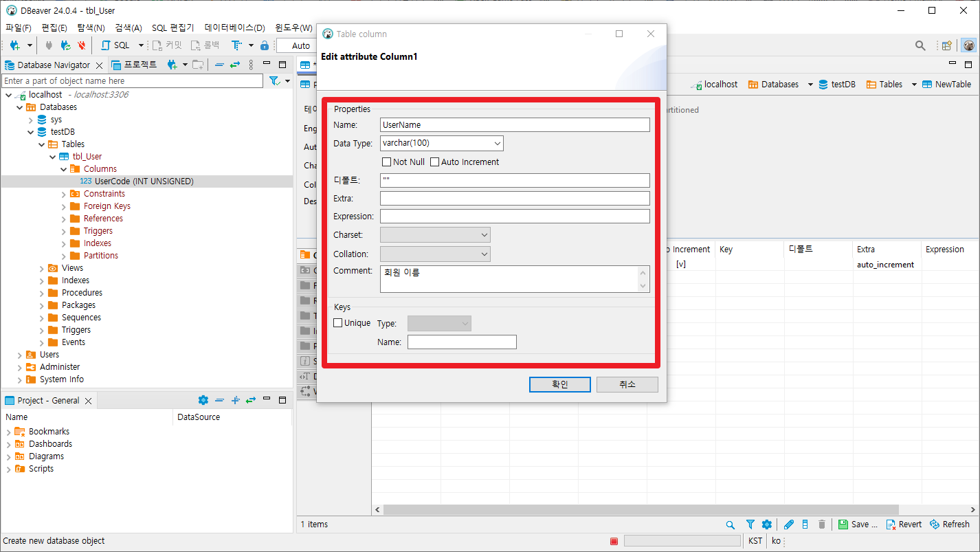The image size is (980, 552).
Task: Click the Expression input field
Action: [515, 217]
